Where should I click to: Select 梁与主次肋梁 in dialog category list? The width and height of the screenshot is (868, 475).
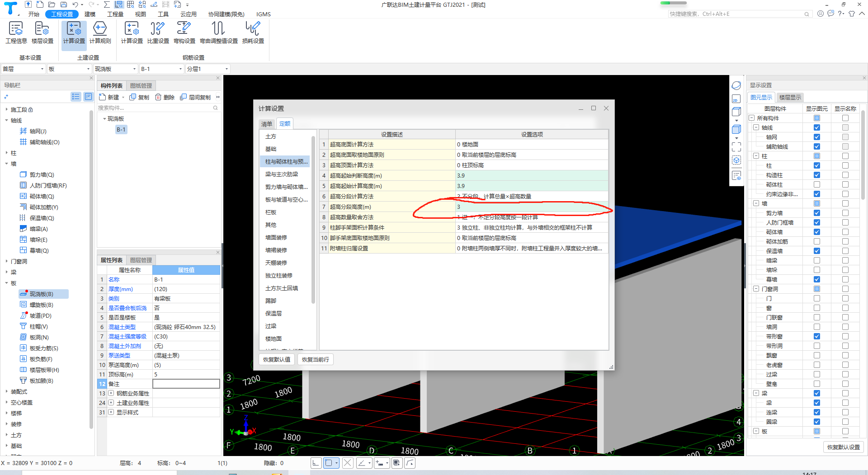pyautogui.click(x=282, y=174)
